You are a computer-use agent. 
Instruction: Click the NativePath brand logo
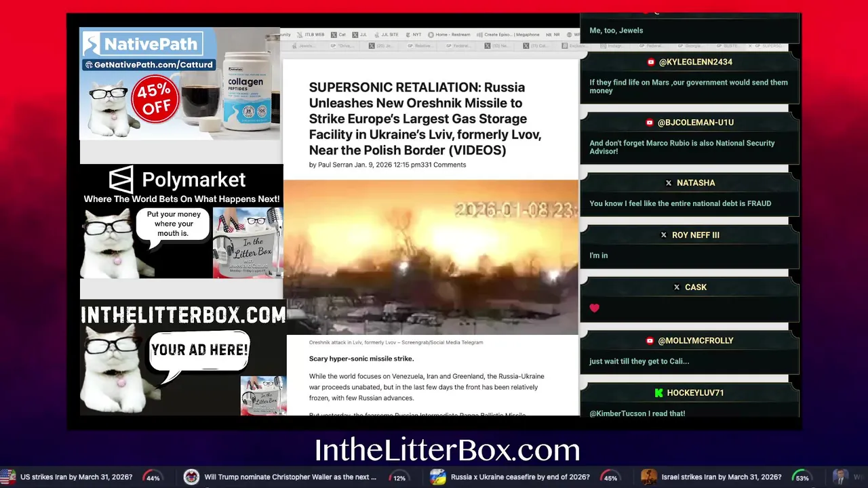pos(142,45)
